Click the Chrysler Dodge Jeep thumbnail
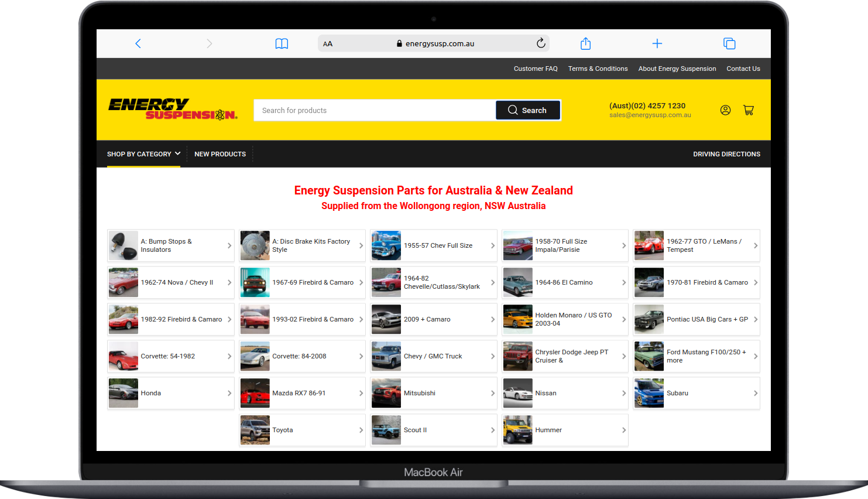The width and height of the screenshot is (868, 499). [518, 356]
